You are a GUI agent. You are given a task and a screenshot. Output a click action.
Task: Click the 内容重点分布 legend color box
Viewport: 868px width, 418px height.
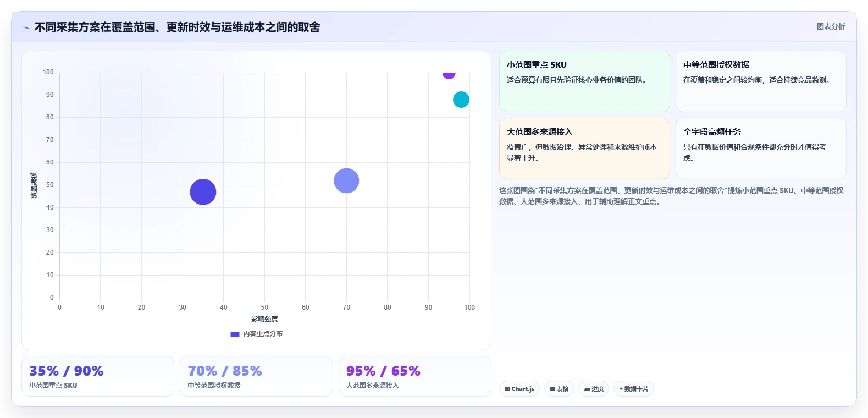pos(235,334)
